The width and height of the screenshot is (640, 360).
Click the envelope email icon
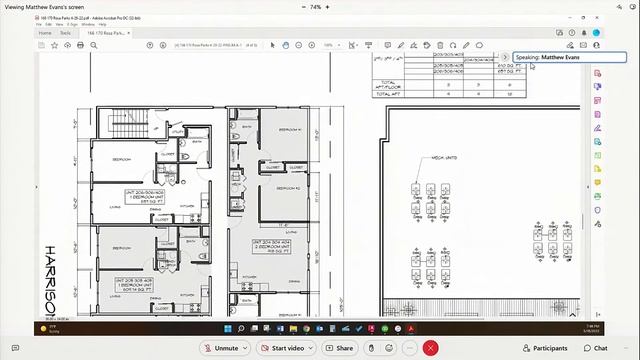(x=583, y=45)
